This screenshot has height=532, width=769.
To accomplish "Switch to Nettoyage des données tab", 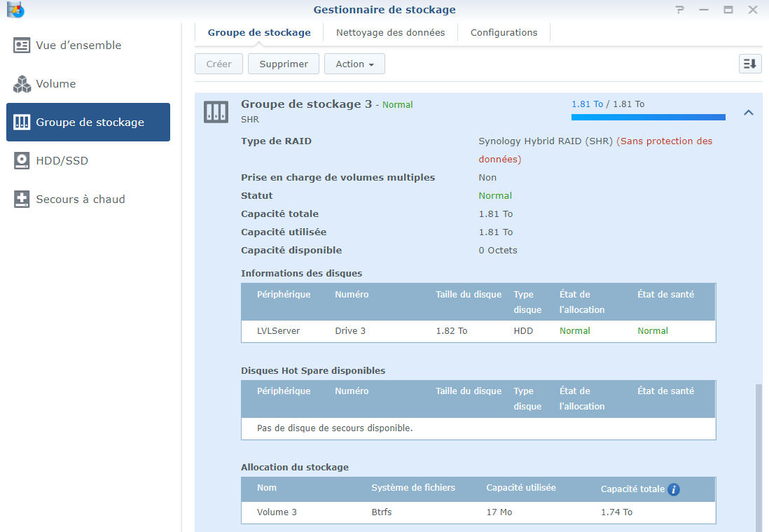I will click(390, 32).
